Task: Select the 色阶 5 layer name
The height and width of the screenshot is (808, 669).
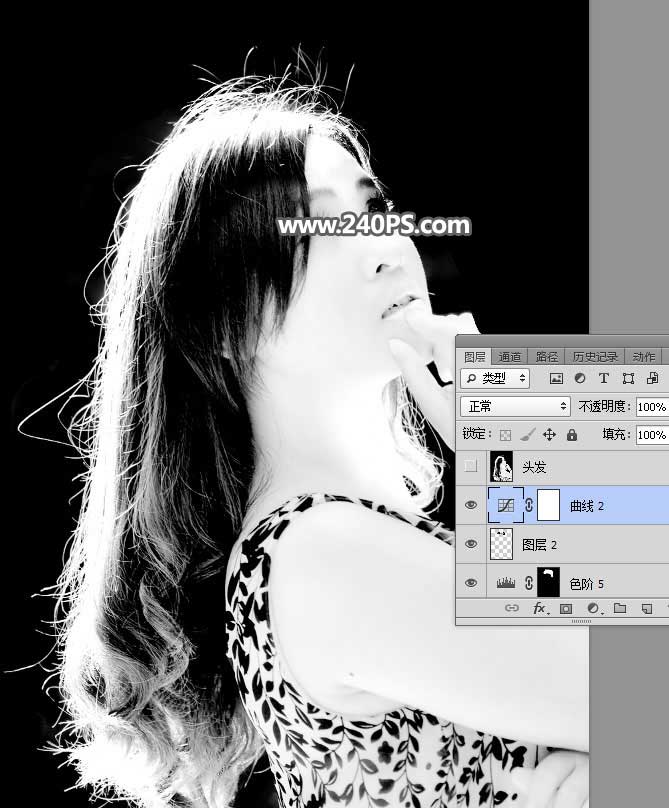Action: [587, 584]
